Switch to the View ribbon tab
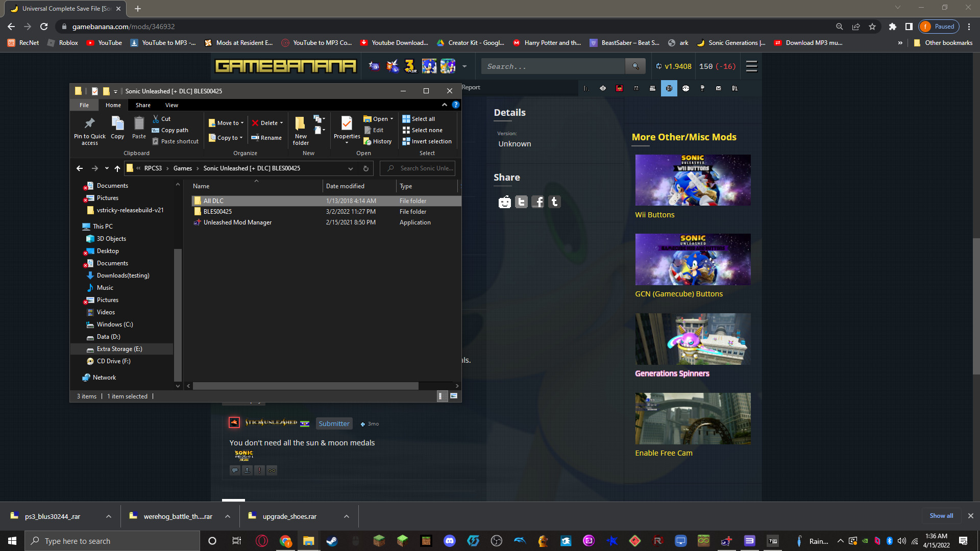The image size is (980, 551). 171,105
